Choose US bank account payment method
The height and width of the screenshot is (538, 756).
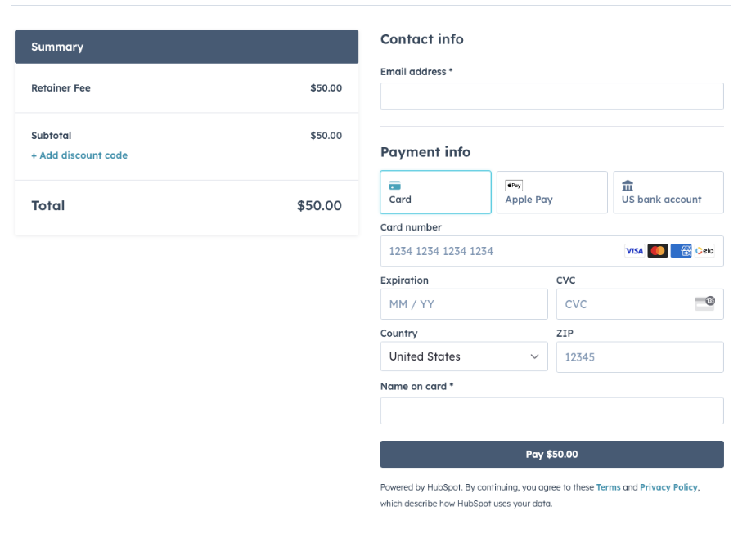pyautogui.click(x=668, y=192)
